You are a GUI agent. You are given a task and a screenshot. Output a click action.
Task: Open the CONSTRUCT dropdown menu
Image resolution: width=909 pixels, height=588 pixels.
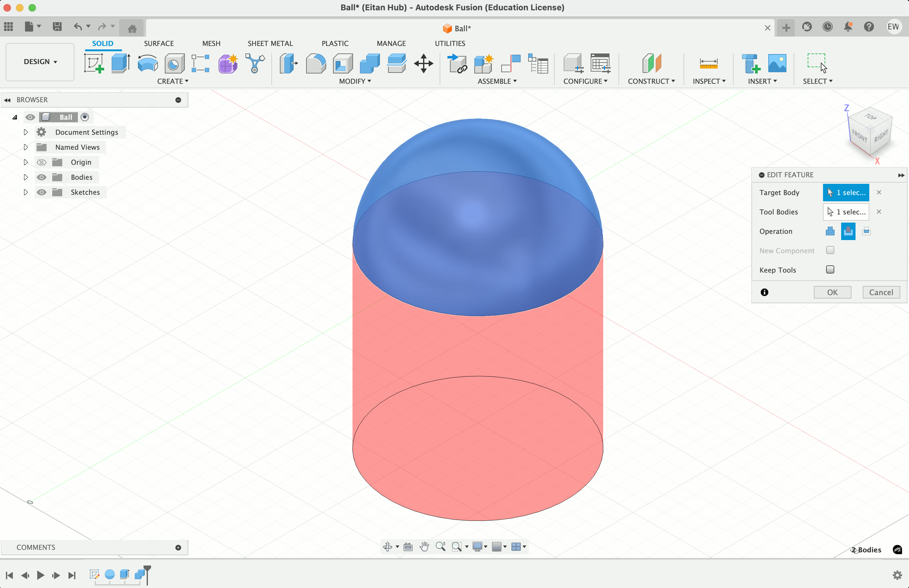click(651, 81)
